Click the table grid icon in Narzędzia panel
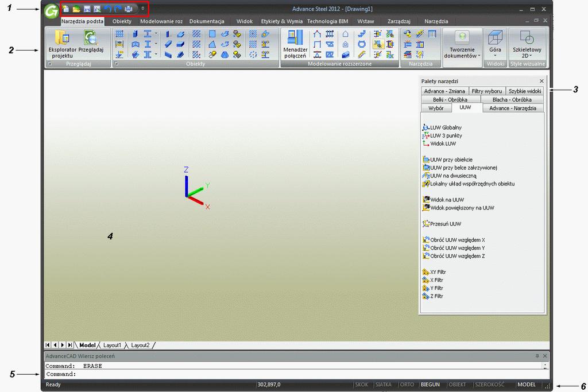The image size is (588, 392). (432, 34)
